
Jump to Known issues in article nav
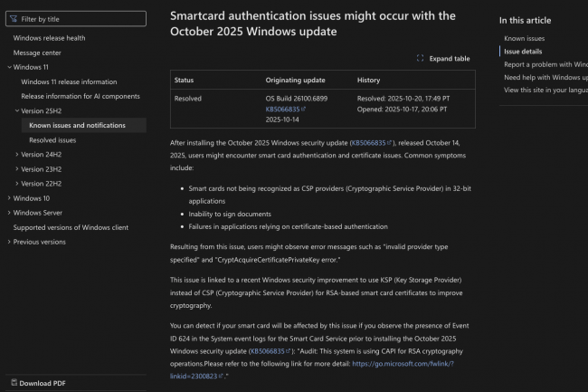525,39
